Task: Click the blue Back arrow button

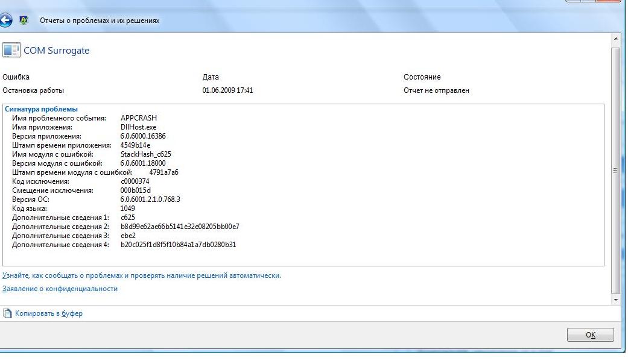Action: 6,20
